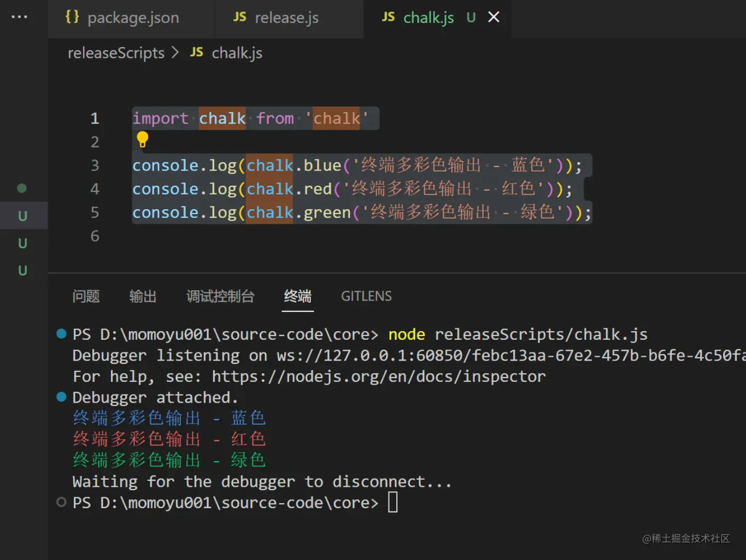This screenshot has width=746, height=560.
Task: Open the 输出 panel tab
Action: pyautogui.click(x=143, y=296)
